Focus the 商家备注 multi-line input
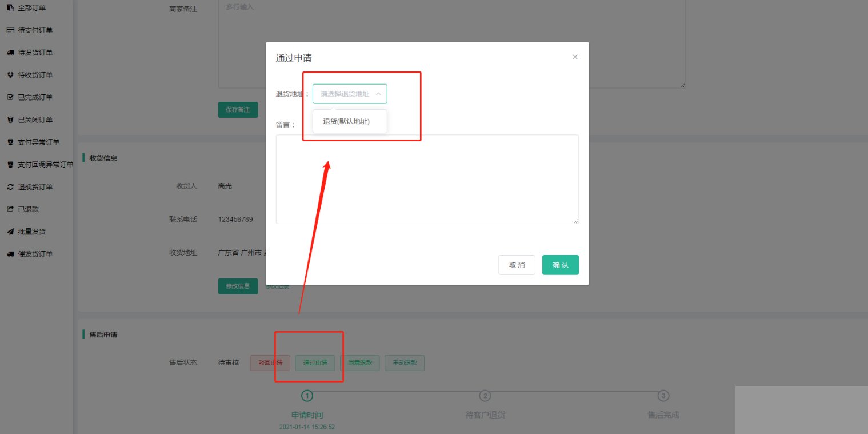 click(452, 44)
